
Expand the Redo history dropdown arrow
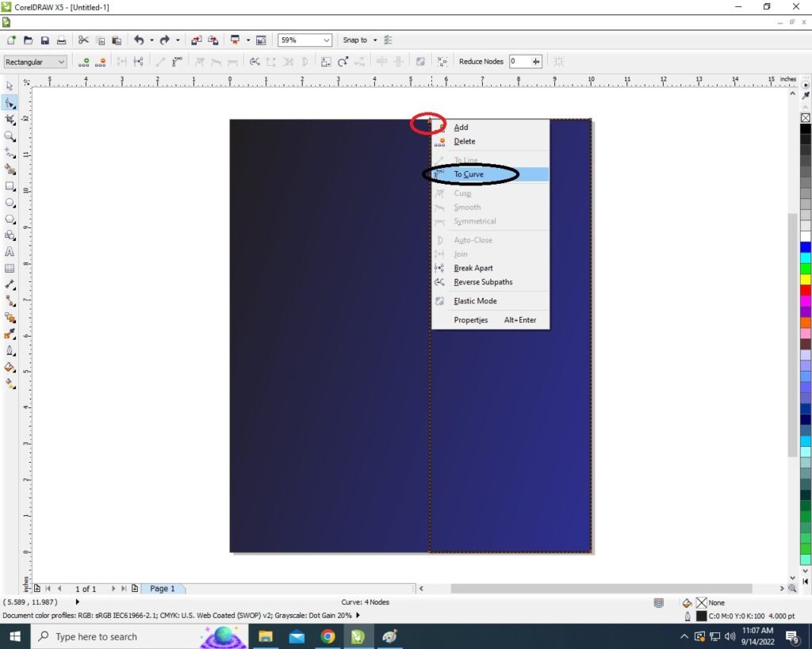178,40
